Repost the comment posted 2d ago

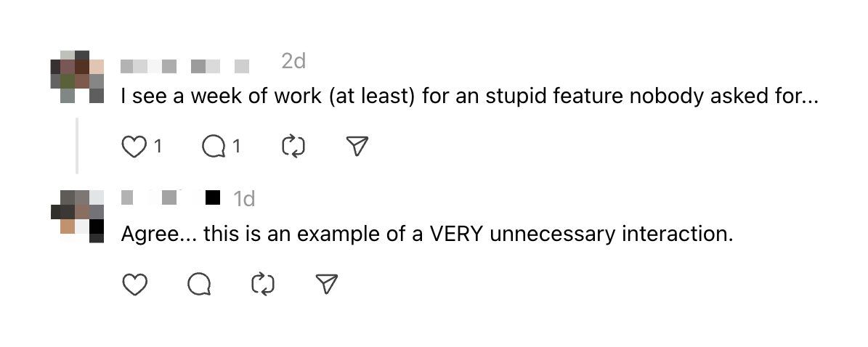(x=293, y=147)
